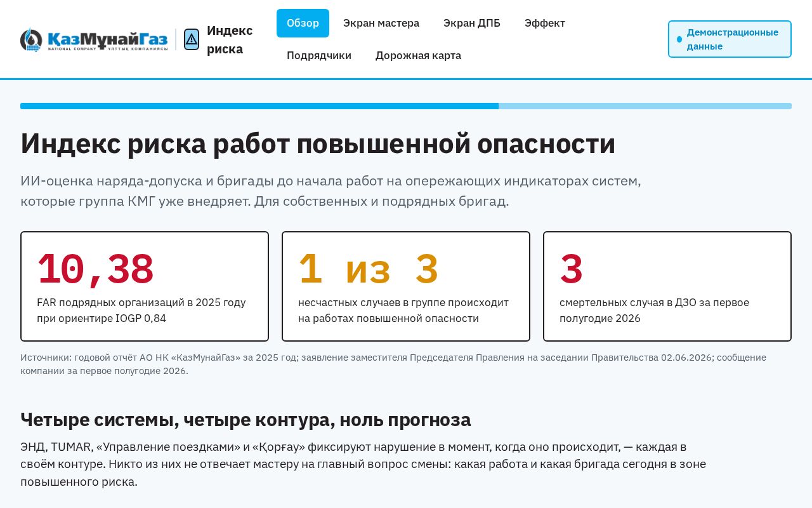Select the 10,38 FAR statistic card
Image resolution: width=812 pixels, height=508 pixels.
pyautogui.click(x=145, y=286)
